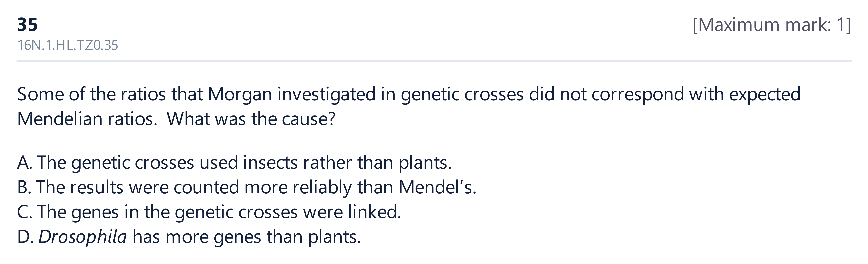Click the phrase 'What was the cause?'

[x=251, y=119]
